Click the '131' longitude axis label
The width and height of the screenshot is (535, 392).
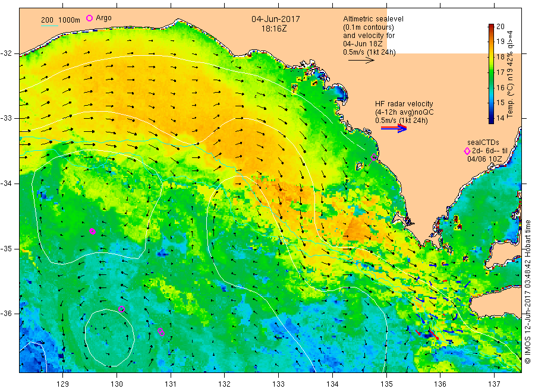(171, 384)
